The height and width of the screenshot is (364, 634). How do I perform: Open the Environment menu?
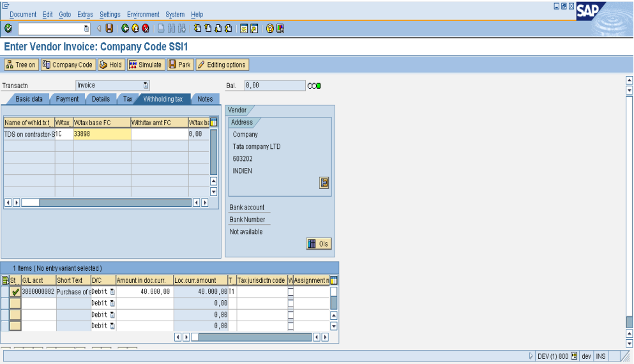click(143, 14)
